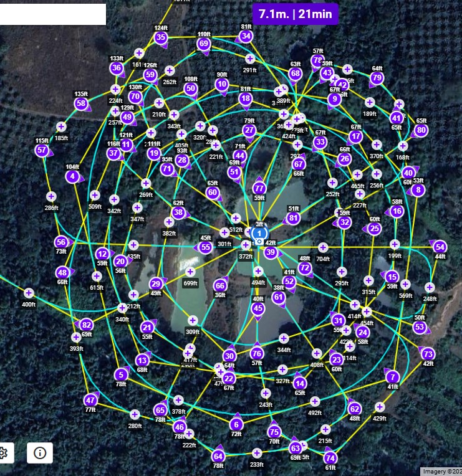Image resolution: width=462 pixels, height=476 pixels.
Task: Select waypoint 47 marker
Action: [90, 401]
